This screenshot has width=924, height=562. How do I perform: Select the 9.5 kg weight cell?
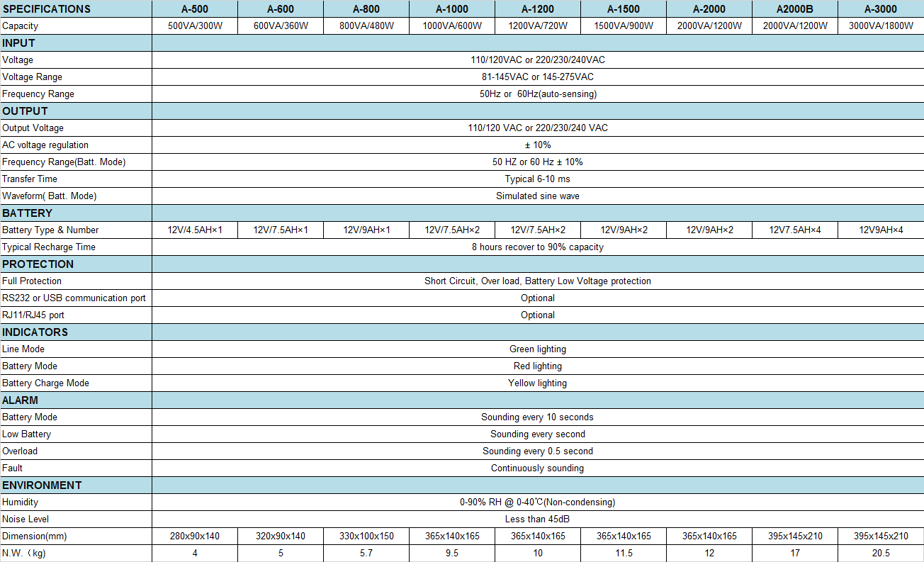tap(452, 553)
